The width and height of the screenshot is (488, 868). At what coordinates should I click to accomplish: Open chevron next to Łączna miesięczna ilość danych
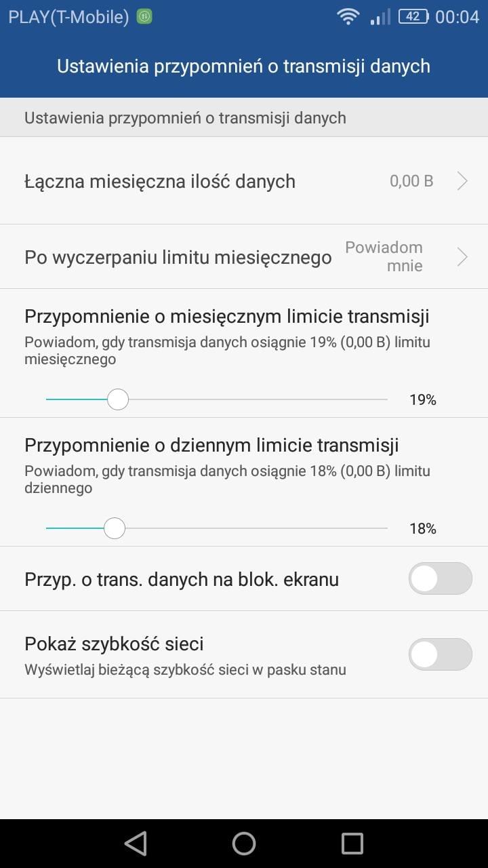[462, 181]
